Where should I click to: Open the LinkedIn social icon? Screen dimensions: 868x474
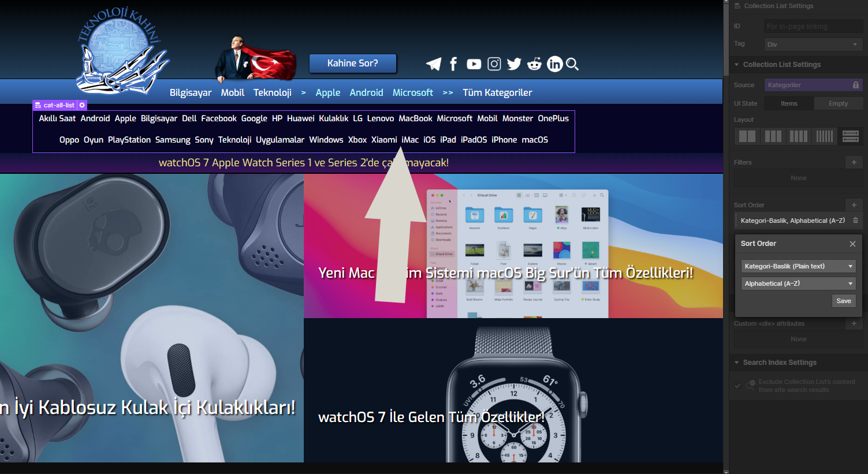[554, 64]
